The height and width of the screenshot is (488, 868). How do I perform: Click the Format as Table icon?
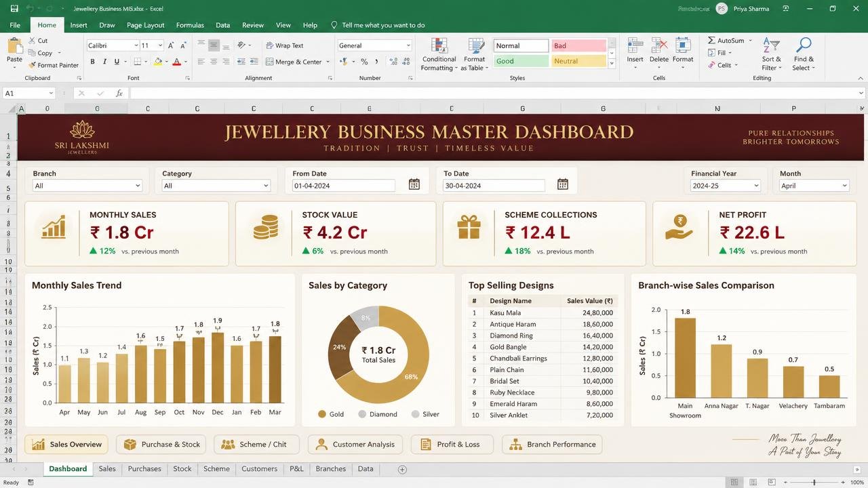click(x=476, y=46)
